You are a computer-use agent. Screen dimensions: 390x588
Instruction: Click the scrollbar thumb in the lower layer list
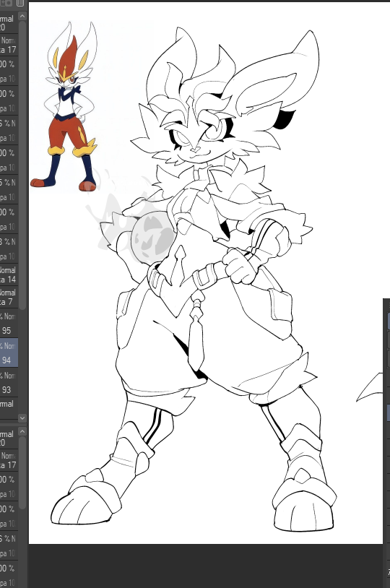point(22,472)
